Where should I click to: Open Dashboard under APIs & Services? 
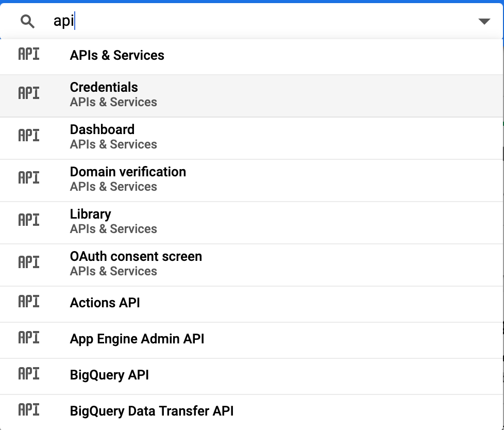[251, 138]
